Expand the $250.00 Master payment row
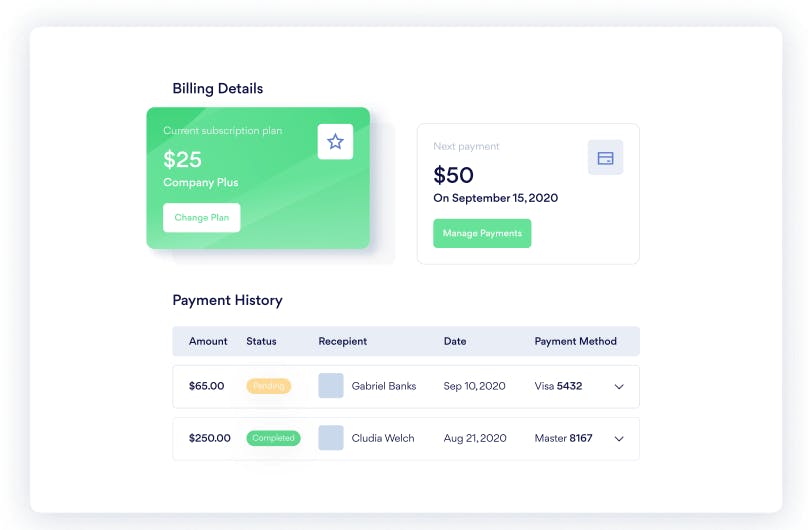The width and height of the screenshot is (808, 530). coord(619,439)
